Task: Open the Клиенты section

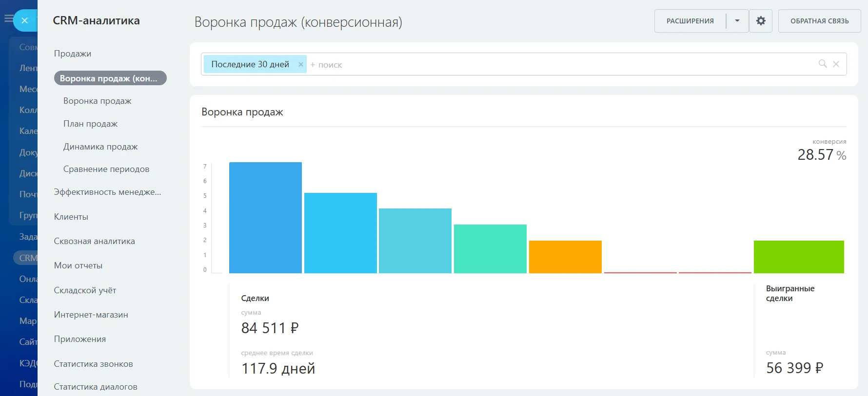Action: point(71,217)
